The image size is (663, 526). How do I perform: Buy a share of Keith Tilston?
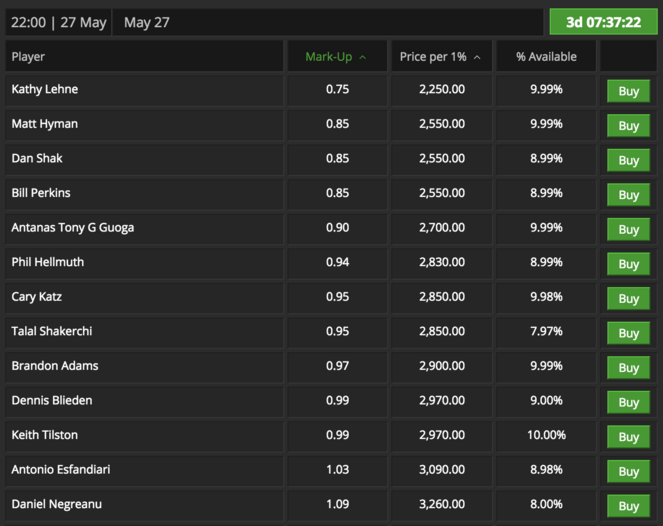628,437
